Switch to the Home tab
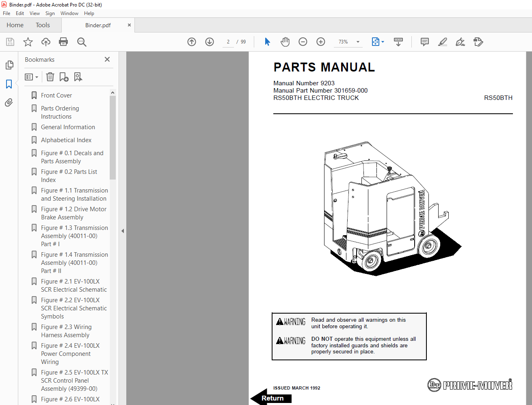The image size is (532, 405). pos(15,25)
